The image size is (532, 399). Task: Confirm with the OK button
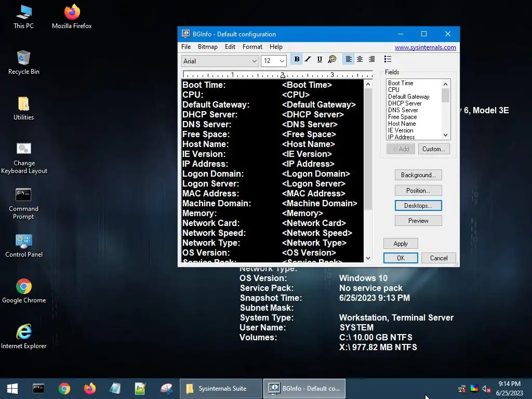tap(401, 258)
